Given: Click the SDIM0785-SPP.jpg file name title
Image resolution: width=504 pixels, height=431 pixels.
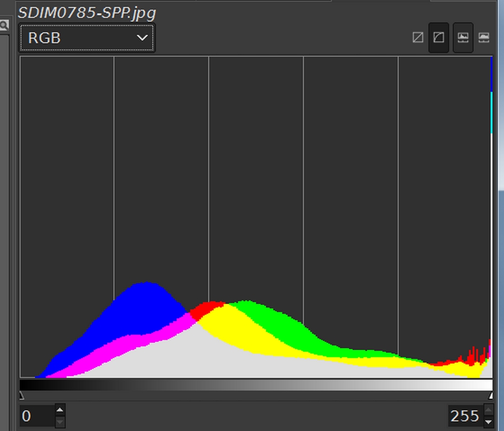Looking at the screenshot, I should pyautogui.click(x=87, y=12).
